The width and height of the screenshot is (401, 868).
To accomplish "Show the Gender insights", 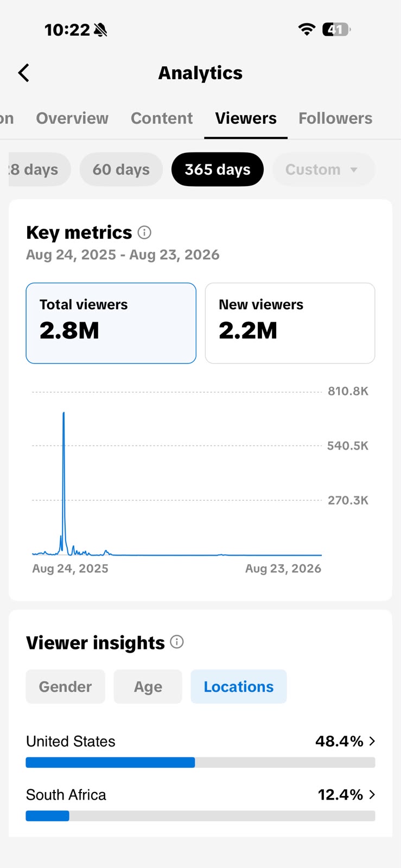I will click(65, 687).
